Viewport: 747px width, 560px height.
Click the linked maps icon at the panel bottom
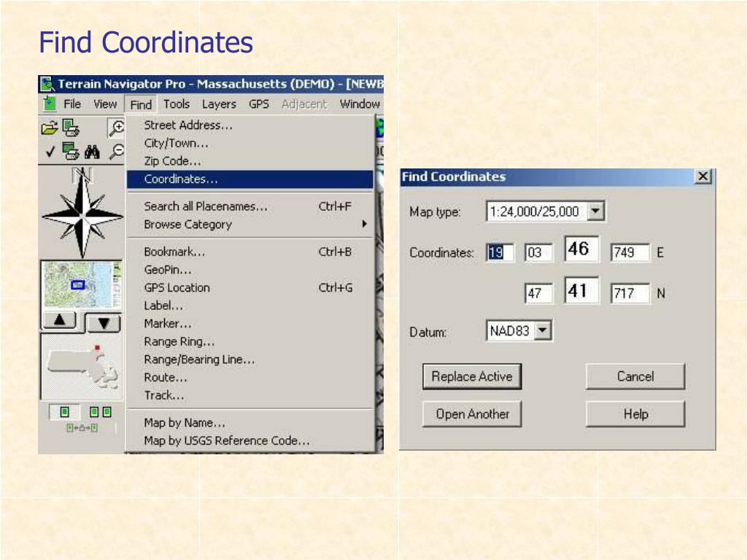tap(82, 427)
